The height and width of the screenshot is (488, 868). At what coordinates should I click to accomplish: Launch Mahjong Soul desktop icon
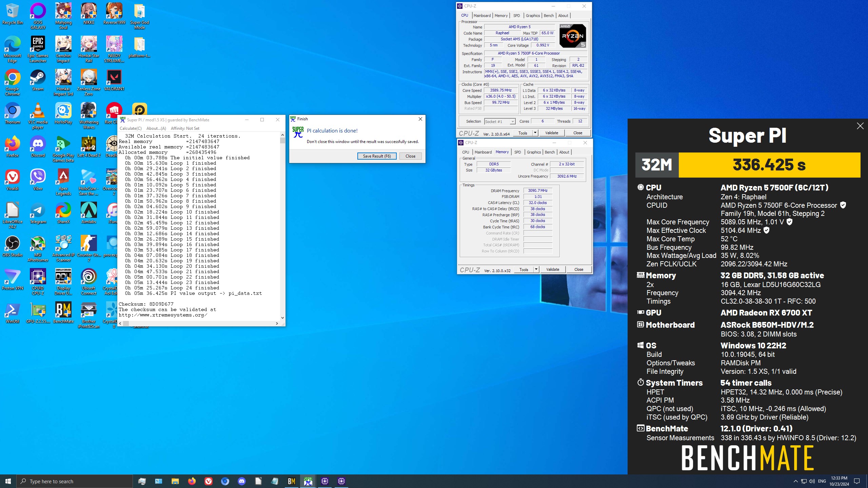pos(63,16)
